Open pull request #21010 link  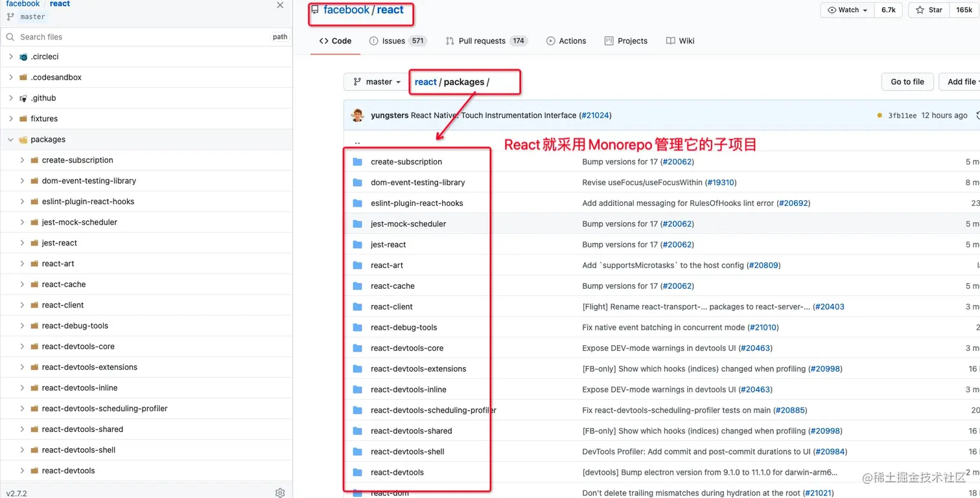763,327
